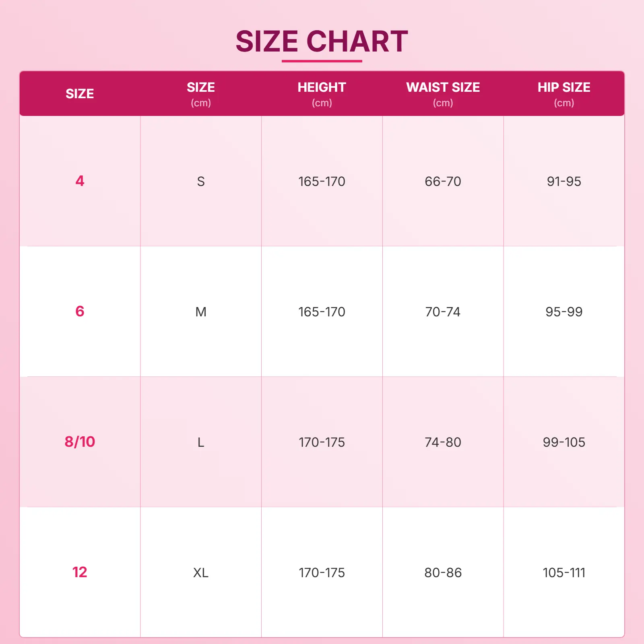Click the XL size cell
The width and height of the screenshot is (644, 644).
point(201,573)
